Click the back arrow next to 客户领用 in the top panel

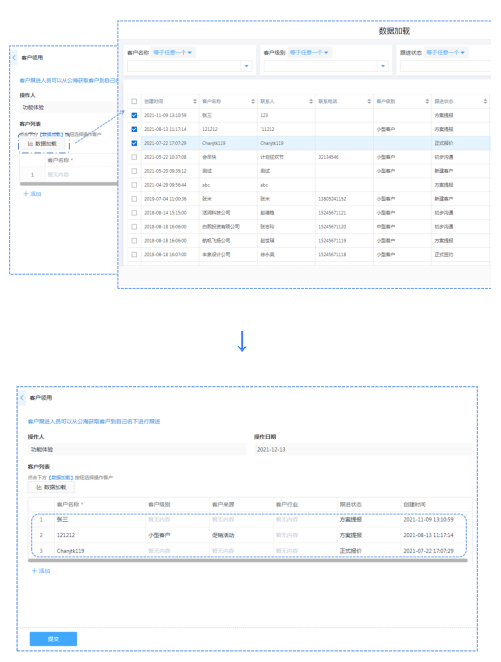[x=14, y=57]
